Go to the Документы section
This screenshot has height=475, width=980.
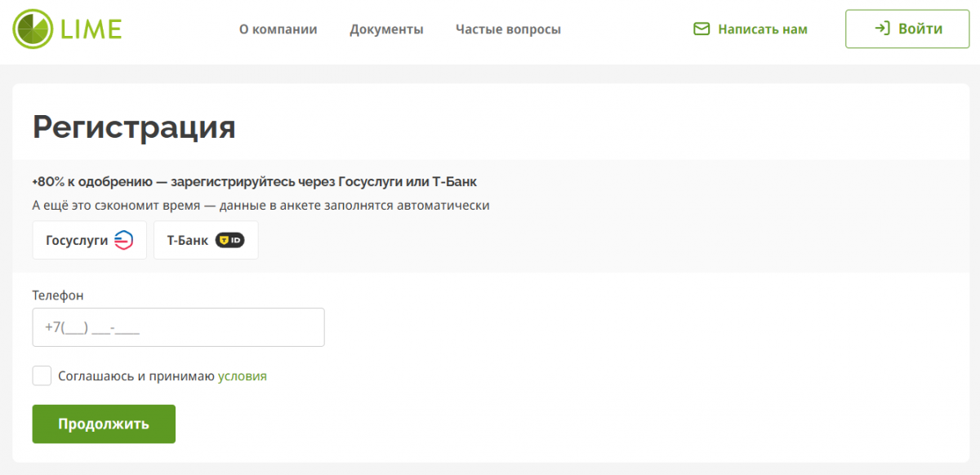pyautogui.click(x=386, y=29)
